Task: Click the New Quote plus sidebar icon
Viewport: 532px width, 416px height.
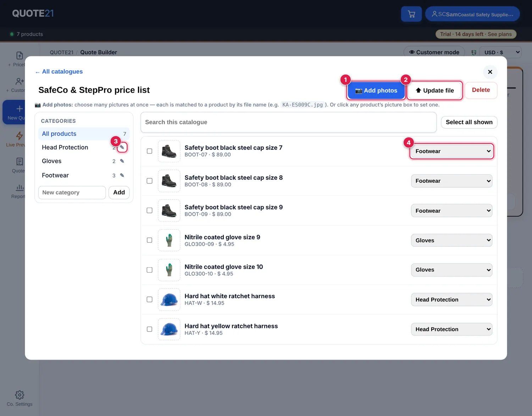Action: (20, 109)
